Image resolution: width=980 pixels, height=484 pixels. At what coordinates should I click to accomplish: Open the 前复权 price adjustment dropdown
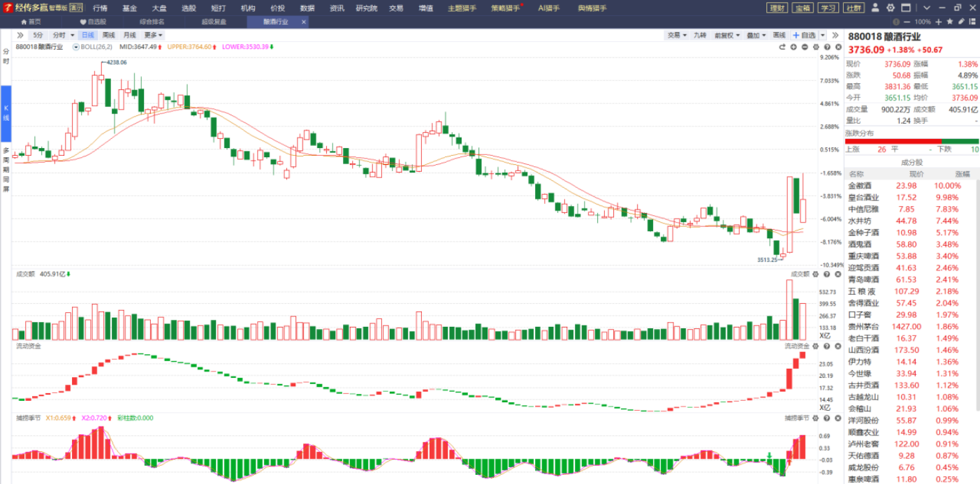(726, 35)
